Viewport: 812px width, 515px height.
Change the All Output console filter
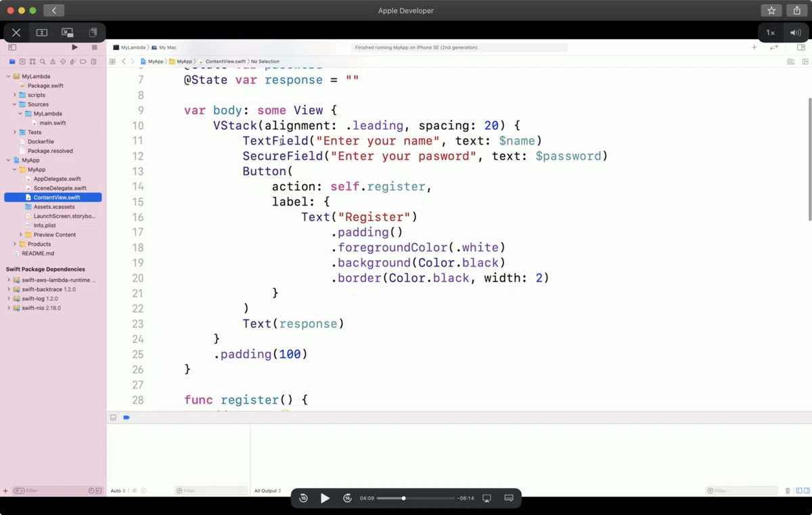[267, 491]
